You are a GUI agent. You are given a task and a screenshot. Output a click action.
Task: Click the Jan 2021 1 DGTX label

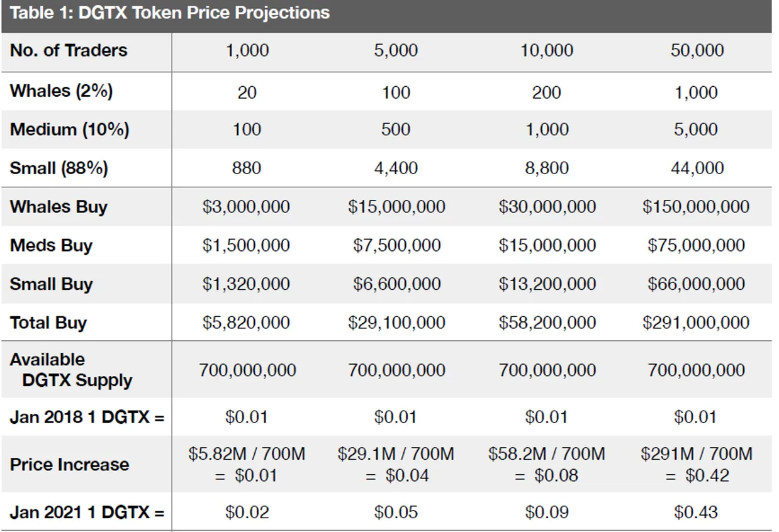click(87, 513)
